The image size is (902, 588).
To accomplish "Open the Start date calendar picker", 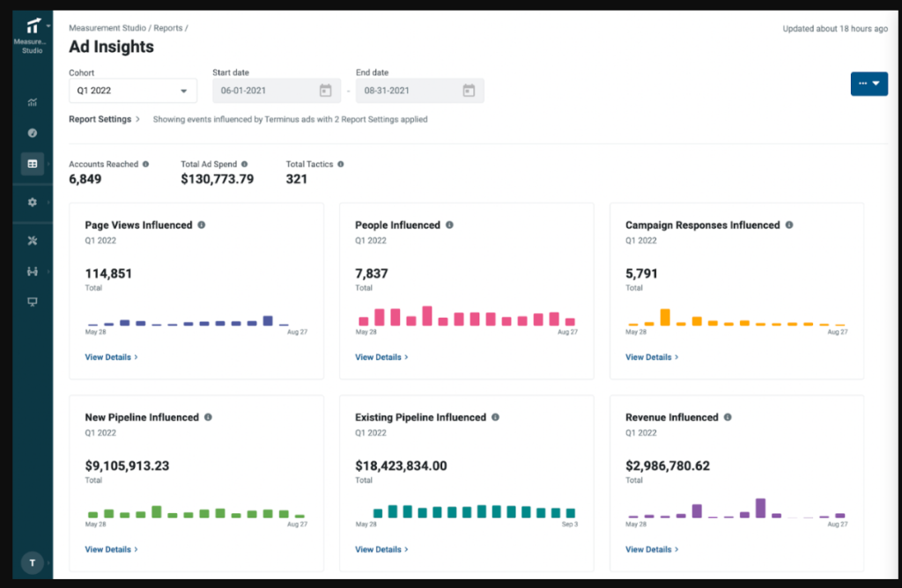I will pyautogui.click(x=325, y=91).
